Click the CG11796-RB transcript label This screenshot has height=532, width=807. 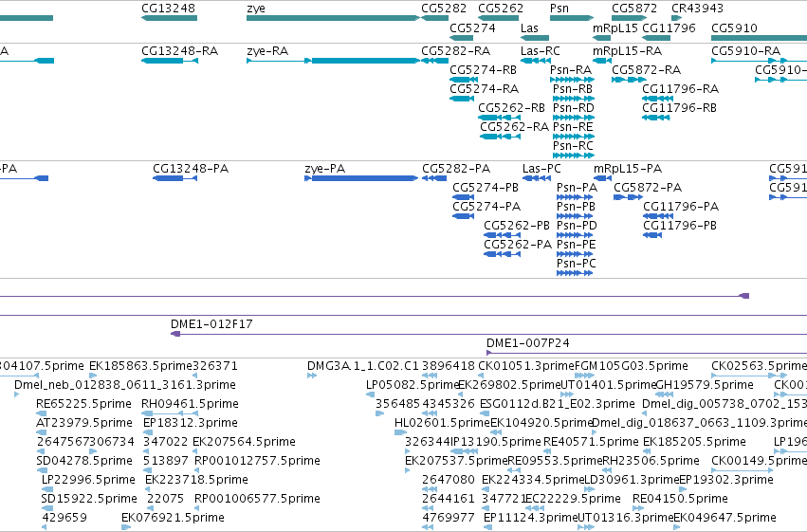click(x=679, y=108)
